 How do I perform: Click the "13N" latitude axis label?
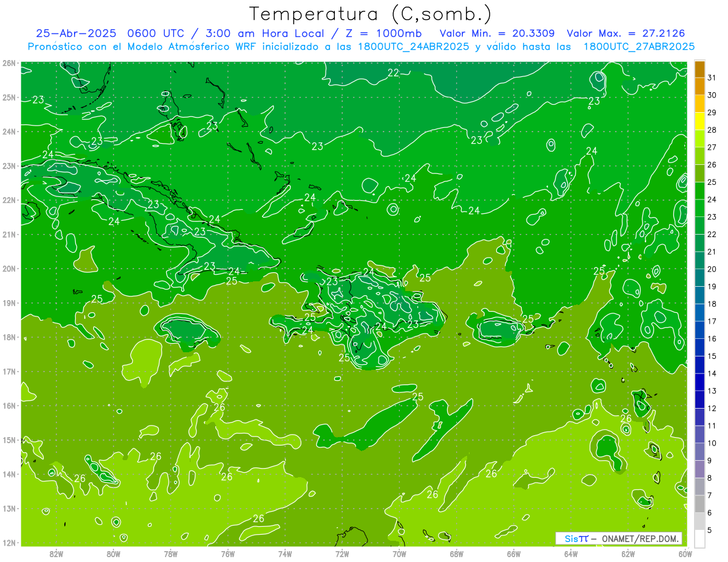click(9, 509)
